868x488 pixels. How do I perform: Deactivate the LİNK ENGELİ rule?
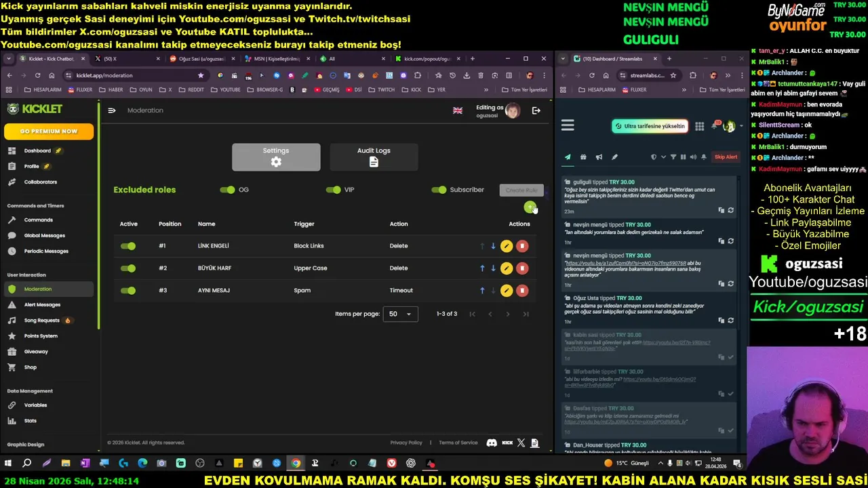(128, 246)
